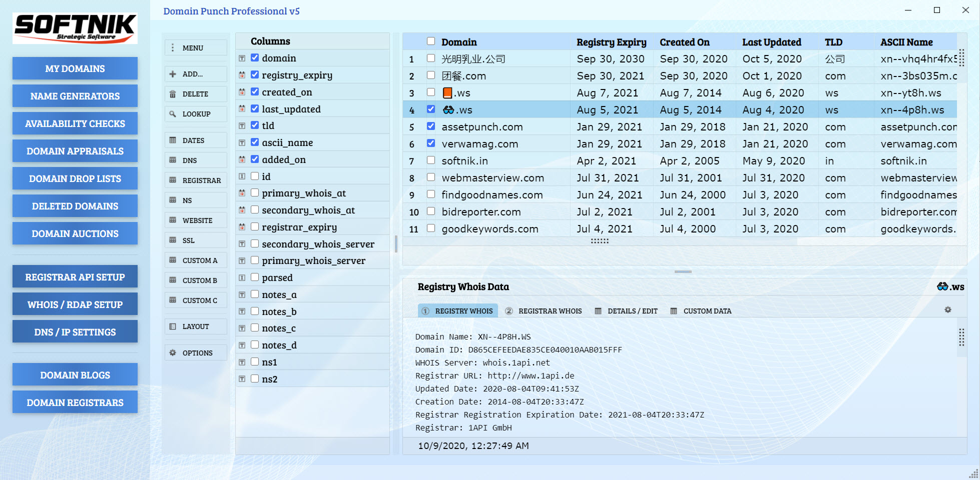Open the DATES column set
The height and width of the screenshot is (480, 980).
click(195, 140)
